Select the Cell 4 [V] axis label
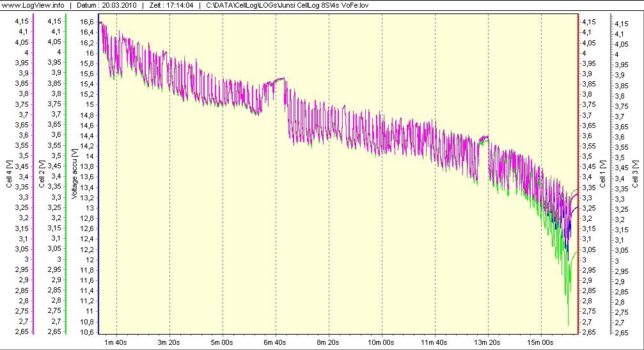The height and width of the screenshot is (350, 644). (x=10, y=174)
